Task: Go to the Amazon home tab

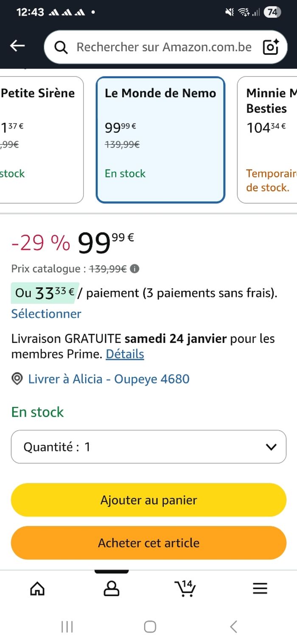Action: tap(37, 588)
